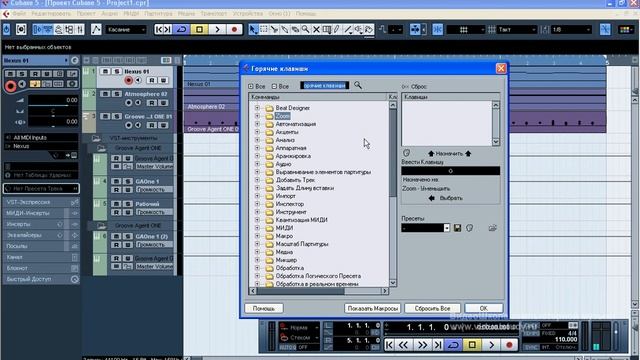Toggle inspector record enable red button

(x=11, y=86)
